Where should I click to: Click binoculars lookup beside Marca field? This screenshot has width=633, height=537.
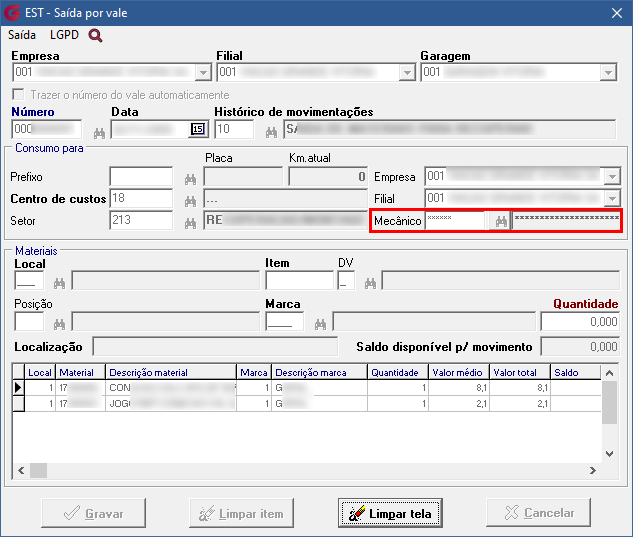point(320,324)
